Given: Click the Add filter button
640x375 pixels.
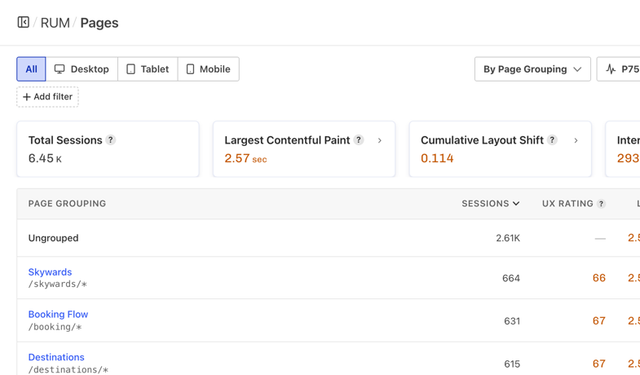Looking at the screenshot, I should [47, 97].
